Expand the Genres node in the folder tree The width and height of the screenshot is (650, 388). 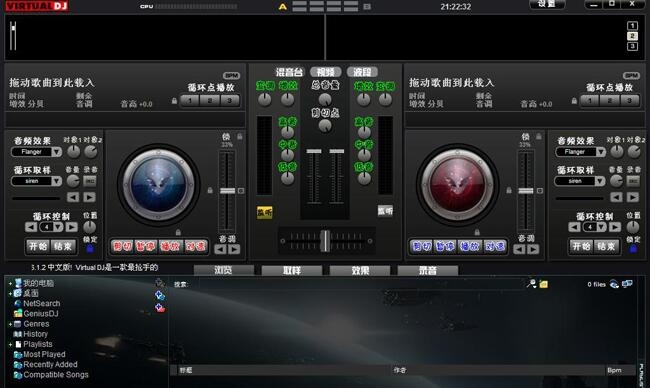(x=10, y=324)
